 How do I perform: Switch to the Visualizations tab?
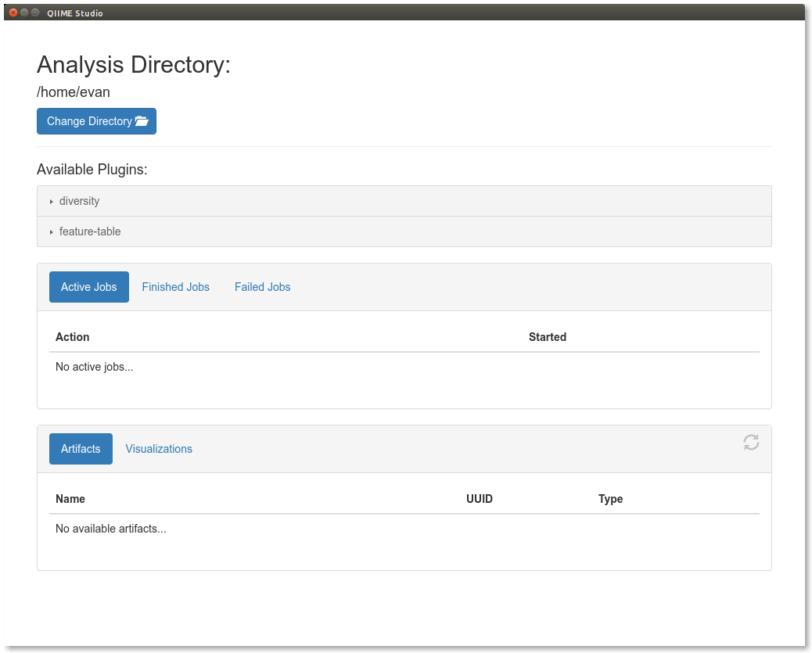pos(159,449)
